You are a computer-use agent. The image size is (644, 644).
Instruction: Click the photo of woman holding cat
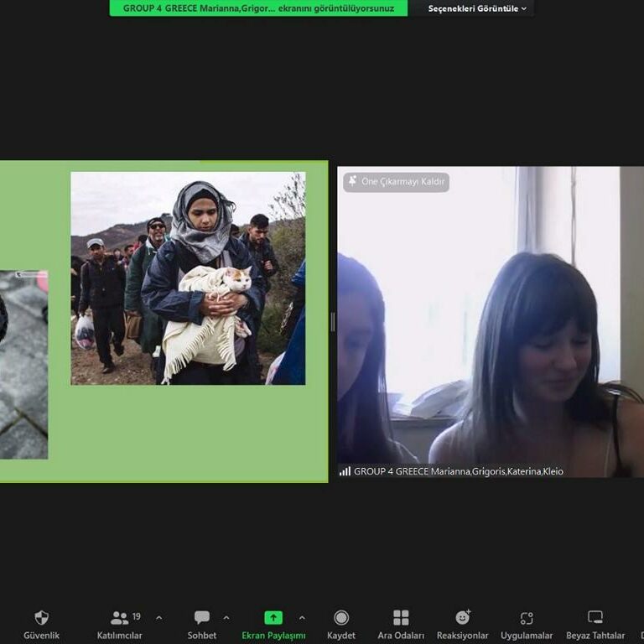[x=188, y=278]
